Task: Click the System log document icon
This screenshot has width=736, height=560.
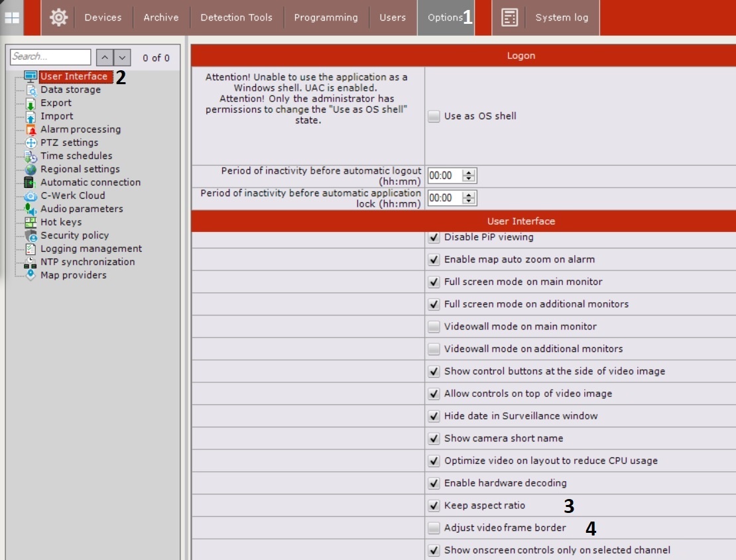Action: pos(509,18)
